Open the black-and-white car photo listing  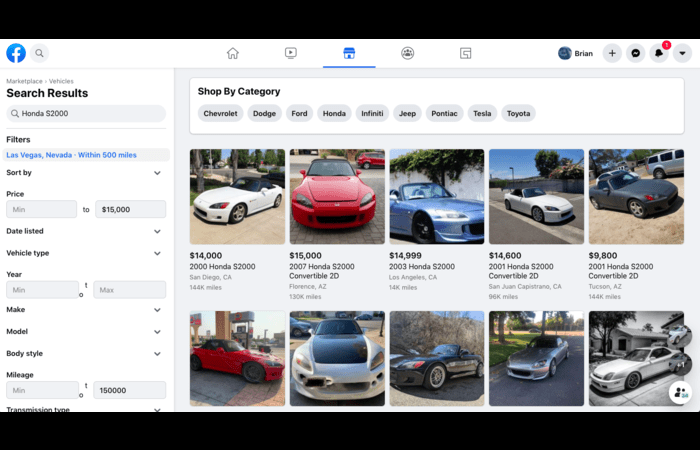pos(636,358)
